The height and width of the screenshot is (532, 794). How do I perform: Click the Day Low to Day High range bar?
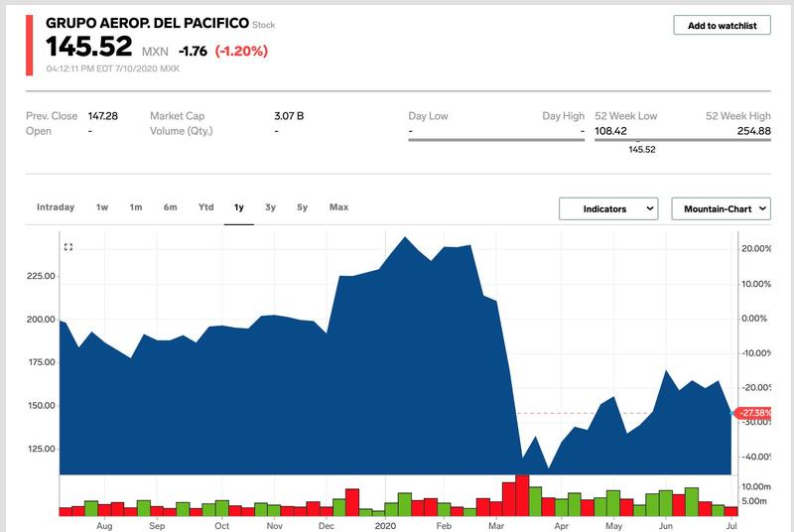496,140
